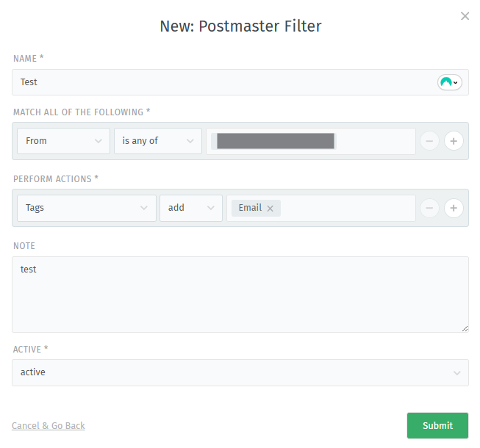
Task: Remove the From match condition row
Action: pyautogui.click(x=429, y=141)
